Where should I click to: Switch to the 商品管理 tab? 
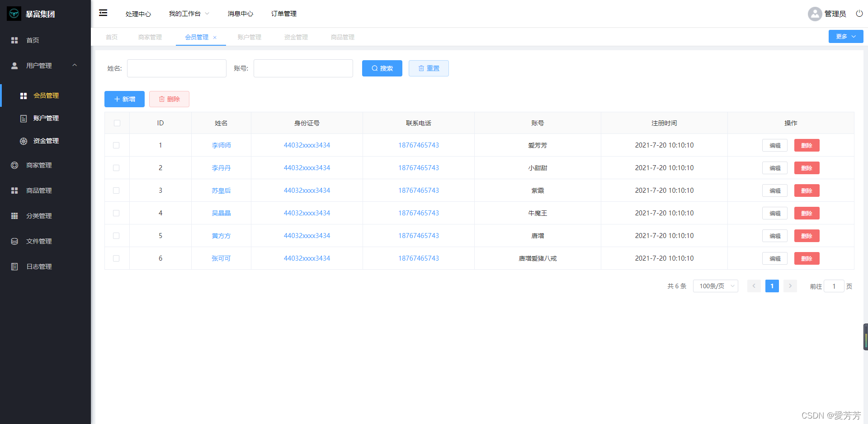[x=343, y=37]
